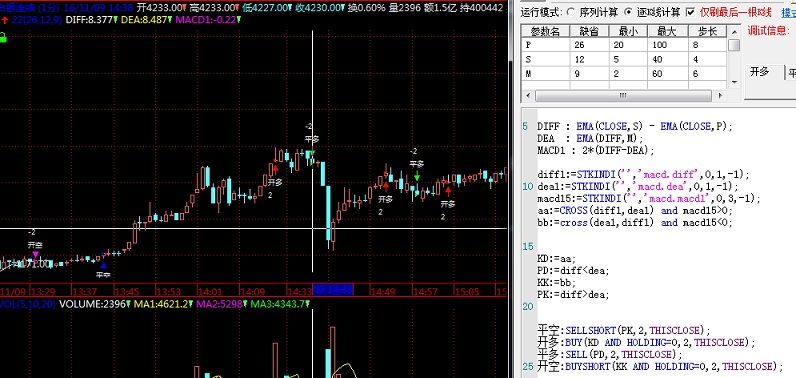Click the DIFF definition code line
The image size is (796, 378).
(635, 126)
